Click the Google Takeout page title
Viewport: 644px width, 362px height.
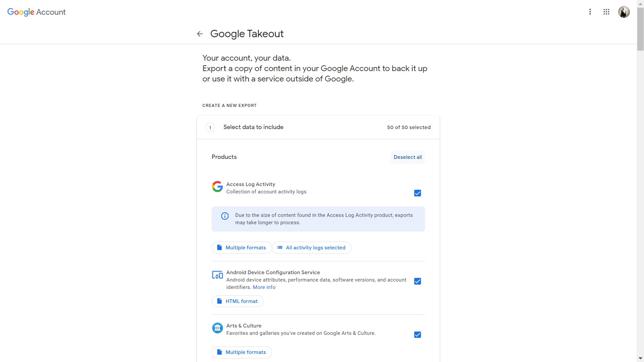tap(247, 34)
